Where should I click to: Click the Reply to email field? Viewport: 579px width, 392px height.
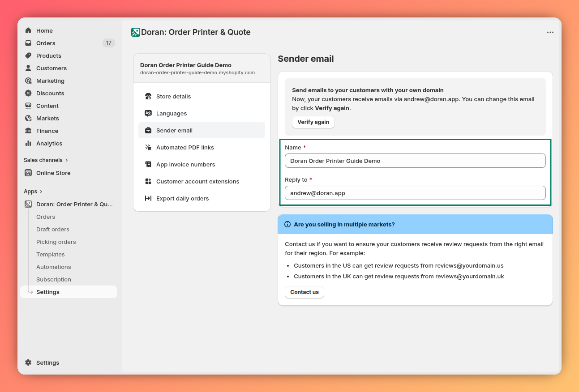tap(415, 193)
